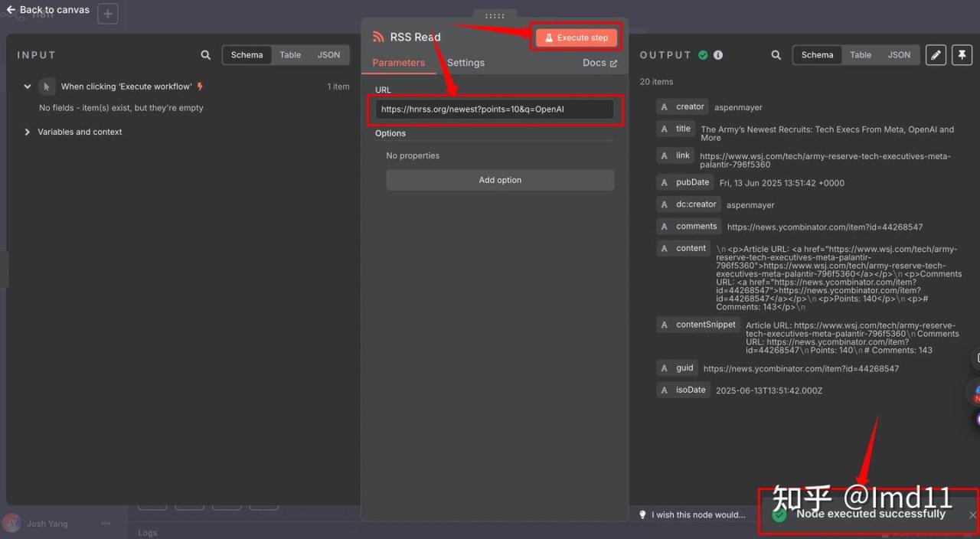Open the Settings tab
980x539 pixels.
click(x=465, y=63)
